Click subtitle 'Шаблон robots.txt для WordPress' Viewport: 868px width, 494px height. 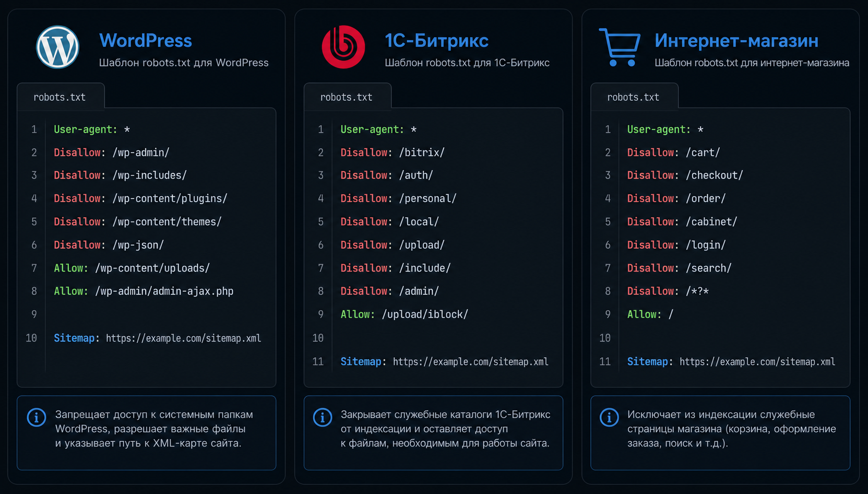click(184, 63)
